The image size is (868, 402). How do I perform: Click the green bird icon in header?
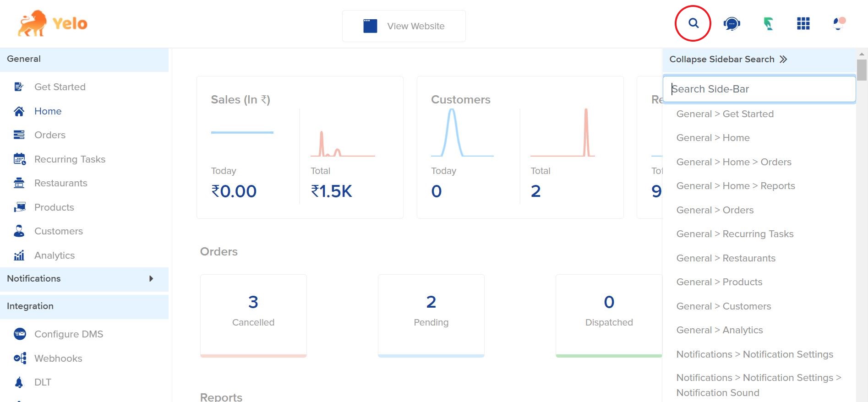coord(768,23)
